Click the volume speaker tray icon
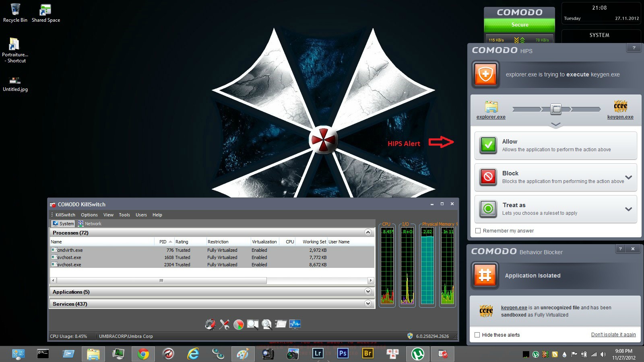Screen dimensions: 644x362 point(603,354)
